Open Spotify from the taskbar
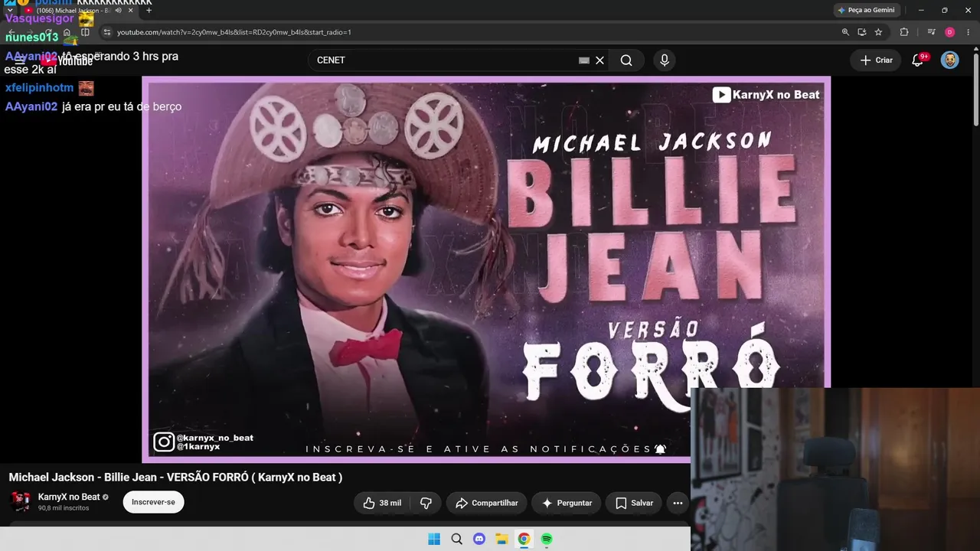980x551 pixels. point(547,539)
